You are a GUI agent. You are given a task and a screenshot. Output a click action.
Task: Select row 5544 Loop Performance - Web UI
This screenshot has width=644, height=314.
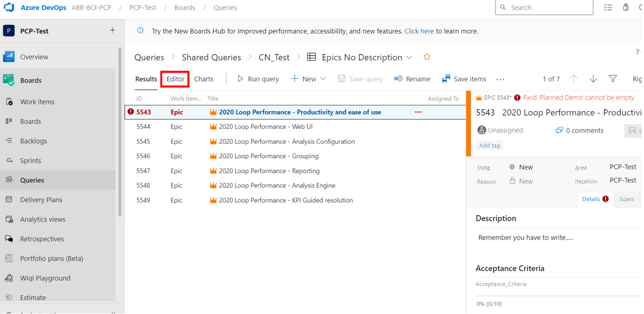pos(295,127)
